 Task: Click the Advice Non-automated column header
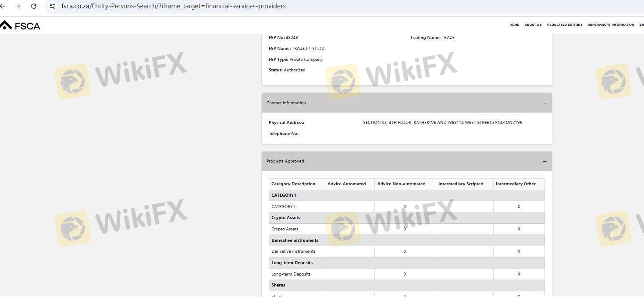point(401,184)
